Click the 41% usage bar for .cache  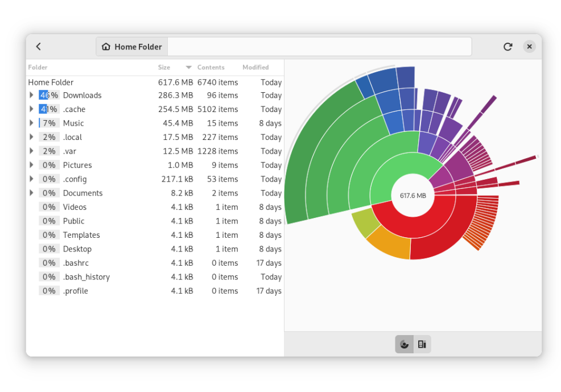click(x=49, y=109)
